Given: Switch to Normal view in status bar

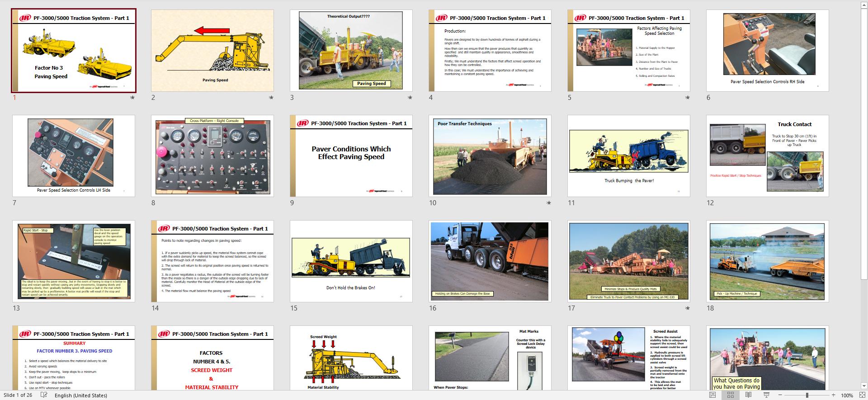Looking at the screenshot, I should click(712, 395).
